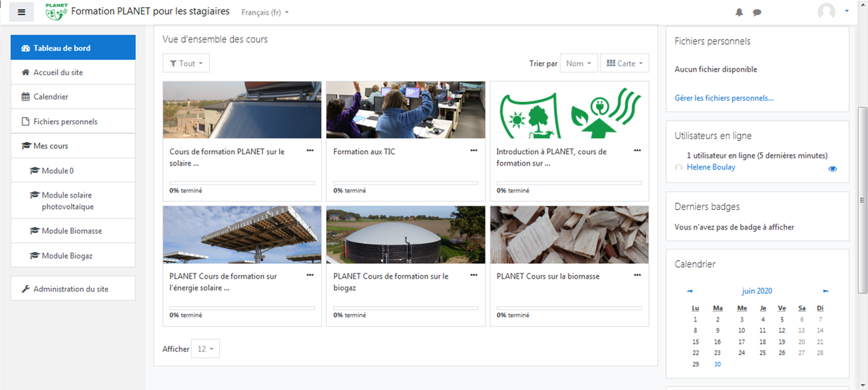Open the Carte view dropdown
Viewport: 868px width, 390px height.
(625, 64)
